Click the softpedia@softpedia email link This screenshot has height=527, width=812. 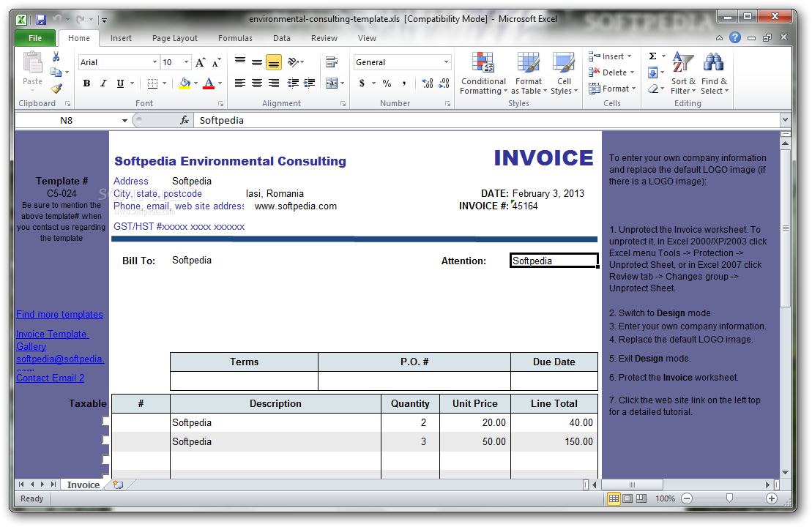(x=60, y=359)
